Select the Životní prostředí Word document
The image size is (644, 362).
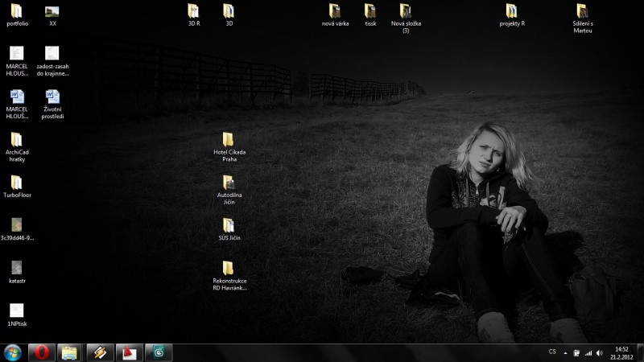point(52,98)
